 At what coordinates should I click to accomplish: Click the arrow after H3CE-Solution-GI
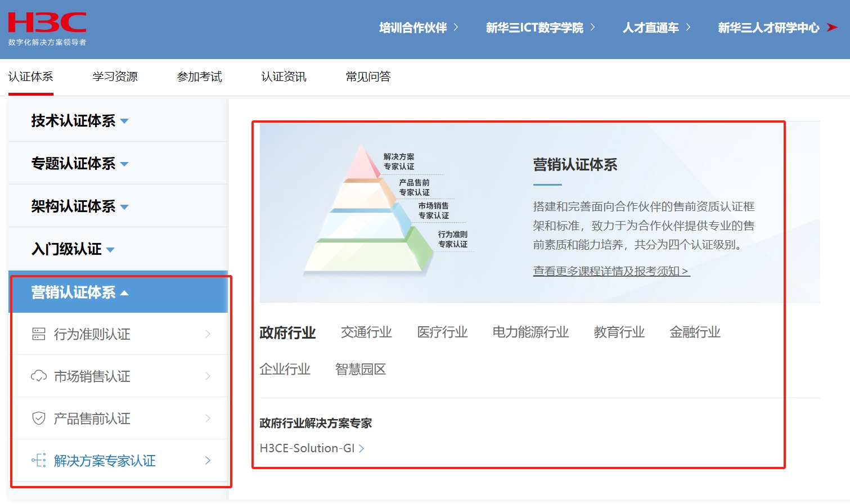[362, 448]
